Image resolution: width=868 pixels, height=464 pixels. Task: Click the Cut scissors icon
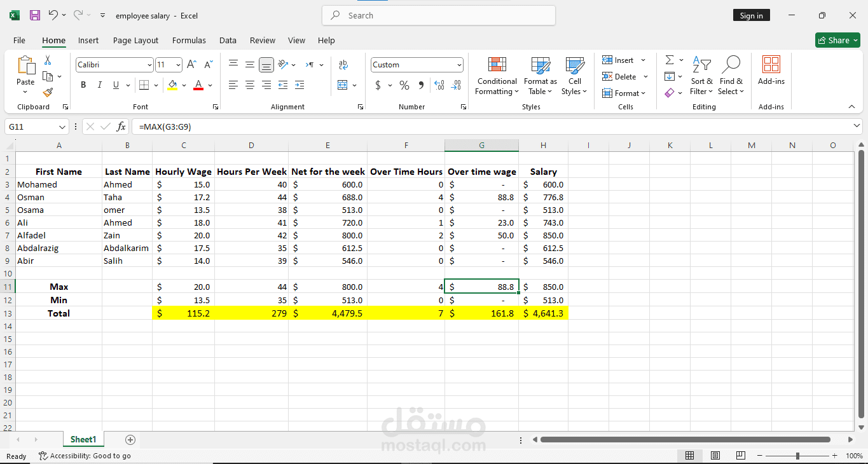click(48, 60)
